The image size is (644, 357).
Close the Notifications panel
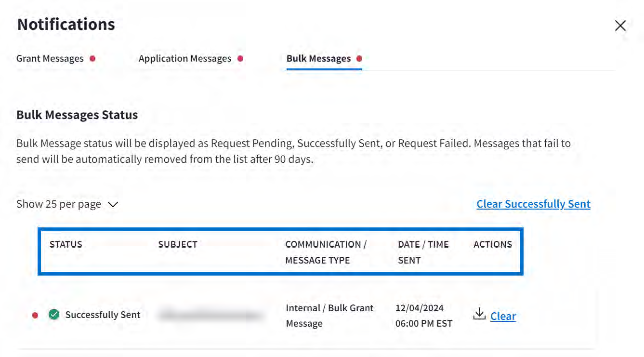click(x=620, y=26)
